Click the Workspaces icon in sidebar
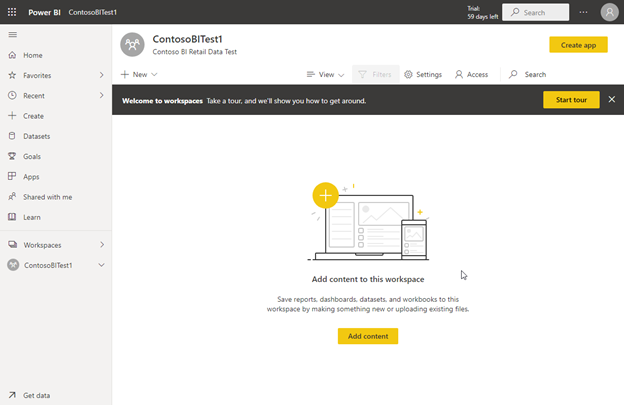Screen dimensions: 624x405 pyautogui.click(x=13, y=245)
